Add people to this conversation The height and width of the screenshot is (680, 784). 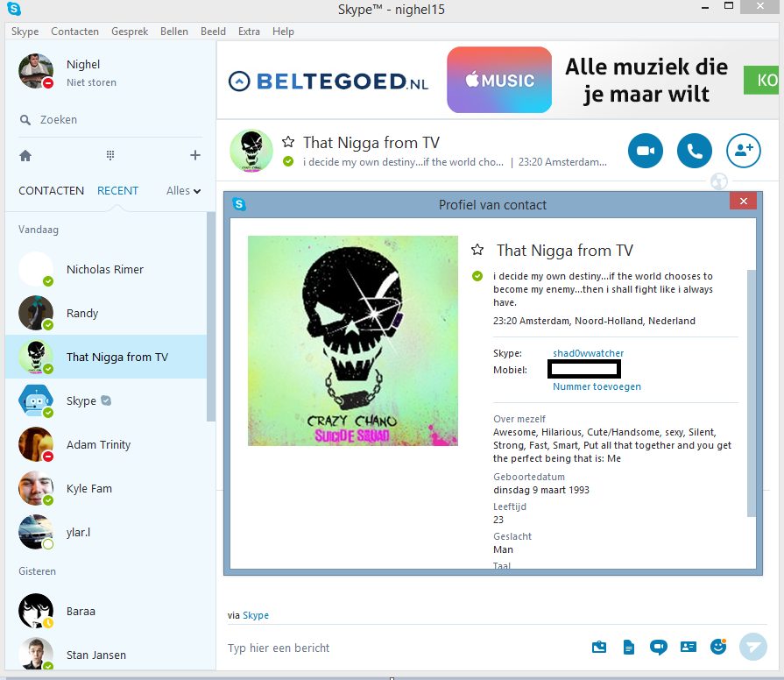(x=744, y=151)
